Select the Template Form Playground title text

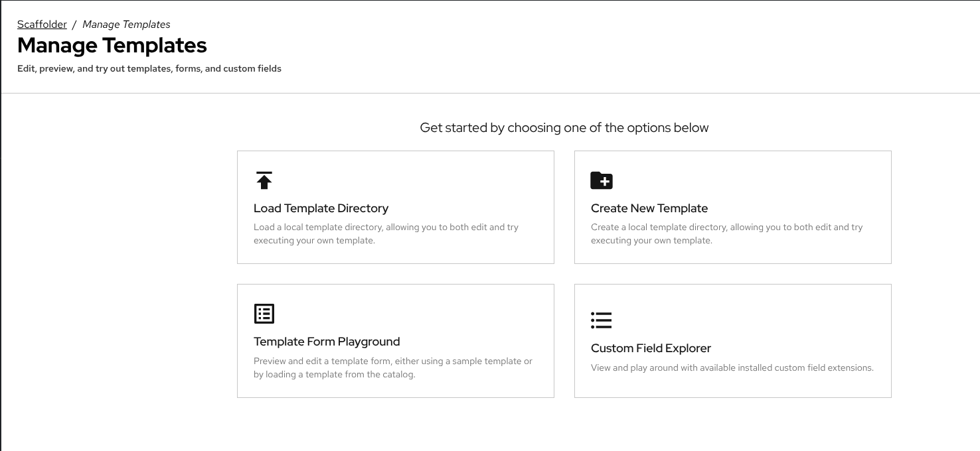click(327, 342)
